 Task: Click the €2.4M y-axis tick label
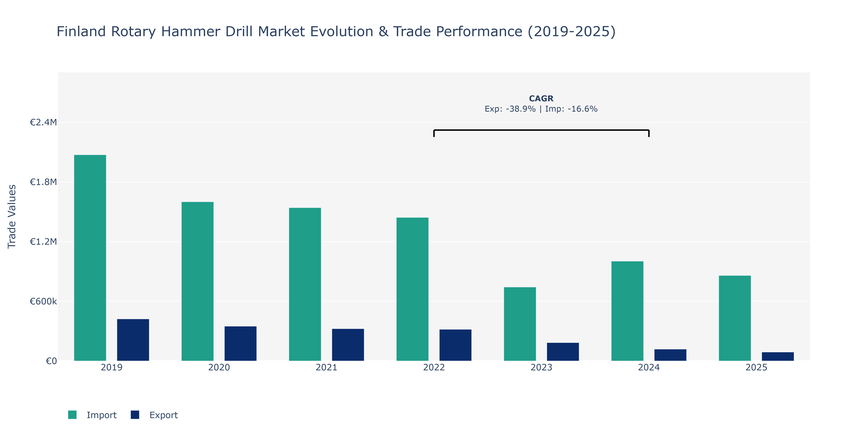(43, 122)
